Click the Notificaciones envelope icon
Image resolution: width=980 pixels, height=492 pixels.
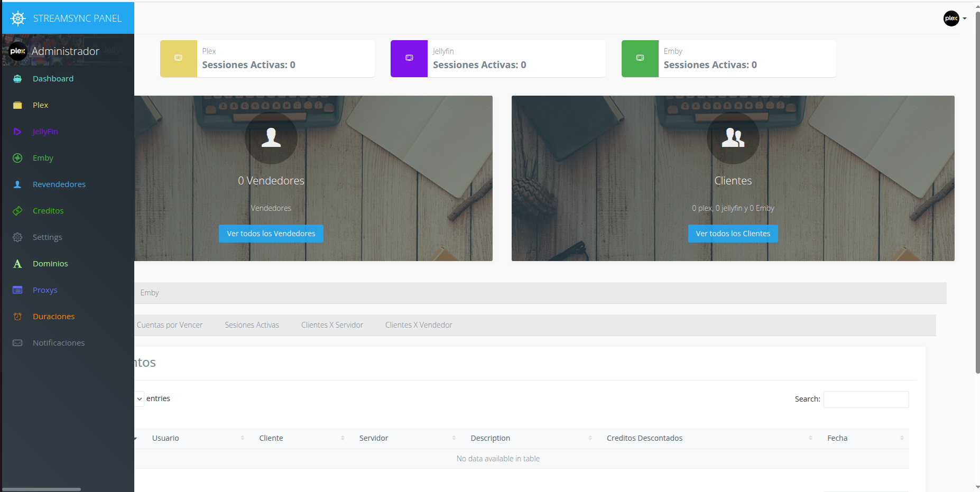coord(17,343)
